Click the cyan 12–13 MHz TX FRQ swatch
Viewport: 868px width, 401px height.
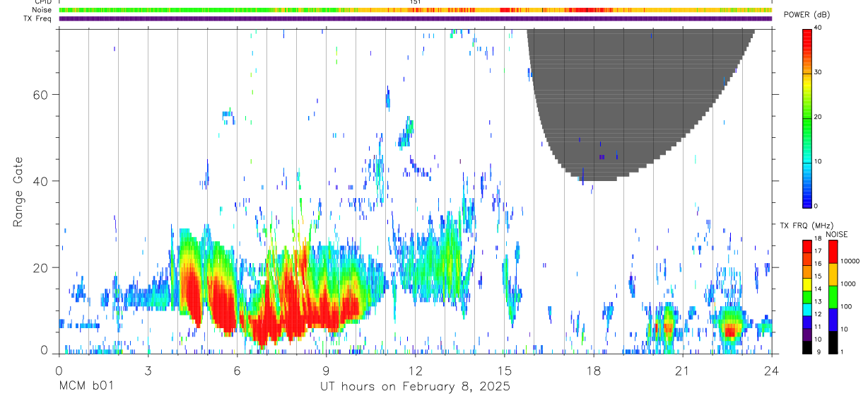click(807, 310)
